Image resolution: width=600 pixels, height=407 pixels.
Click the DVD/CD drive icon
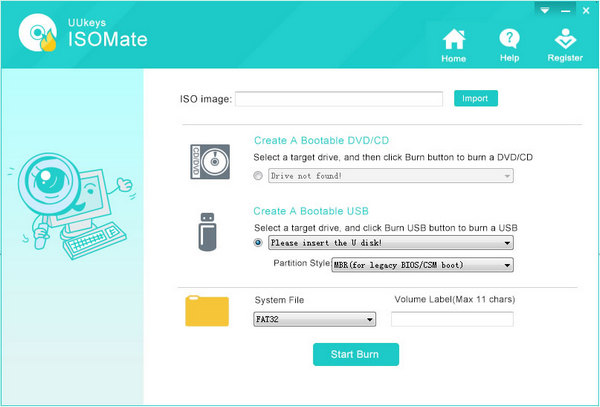[208, 159]
